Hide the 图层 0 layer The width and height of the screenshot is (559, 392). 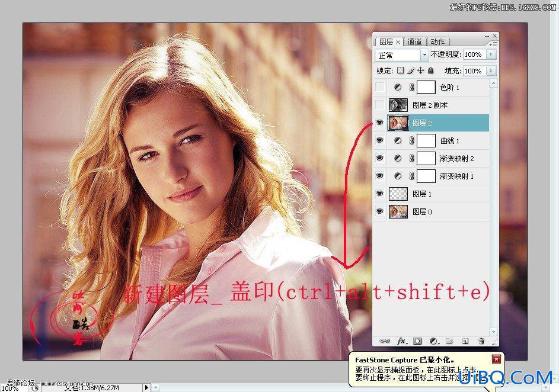pyautogui.click(x=380, y=211)
